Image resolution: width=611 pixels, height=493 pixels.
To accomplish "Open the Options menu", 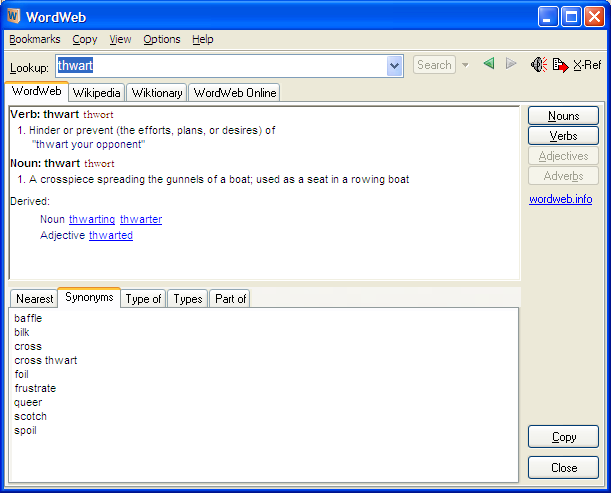I will click(x=162, y=39).
